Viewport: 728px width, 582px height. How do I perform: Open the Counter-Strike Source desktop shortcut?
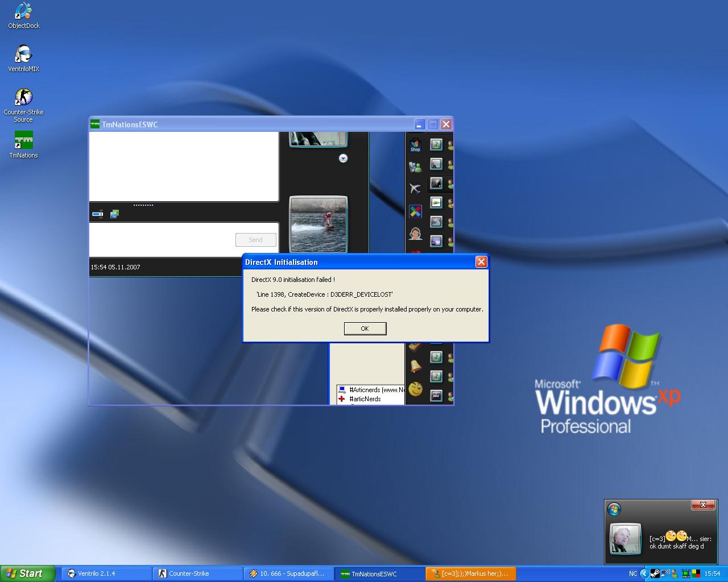point(23,105)
